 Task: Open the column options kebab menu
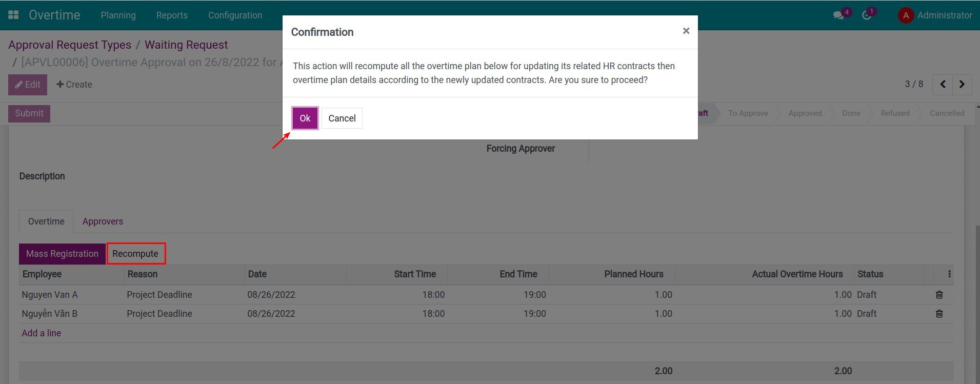click(x=949, y=274)
